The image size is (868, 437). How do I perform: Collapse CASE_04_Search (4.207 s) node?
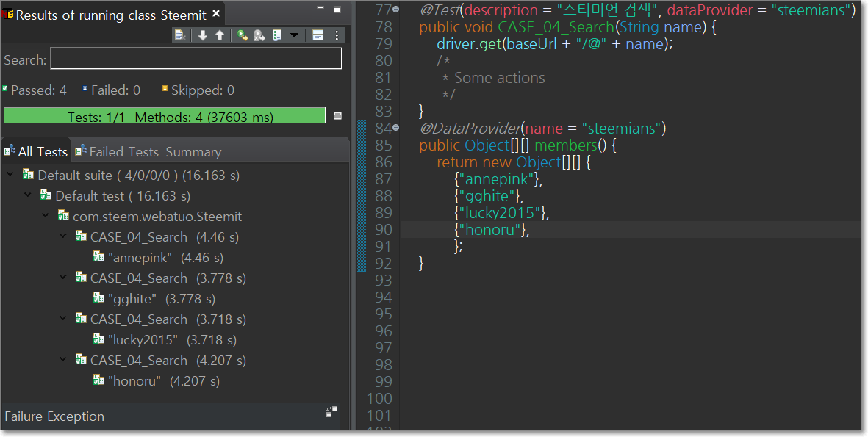64,360
